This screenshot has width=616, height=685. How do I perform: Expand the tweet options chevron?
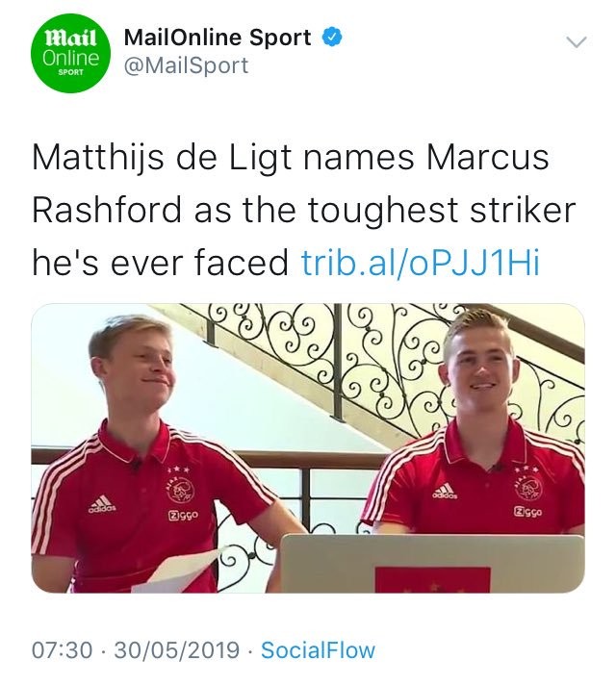point(577,42)
